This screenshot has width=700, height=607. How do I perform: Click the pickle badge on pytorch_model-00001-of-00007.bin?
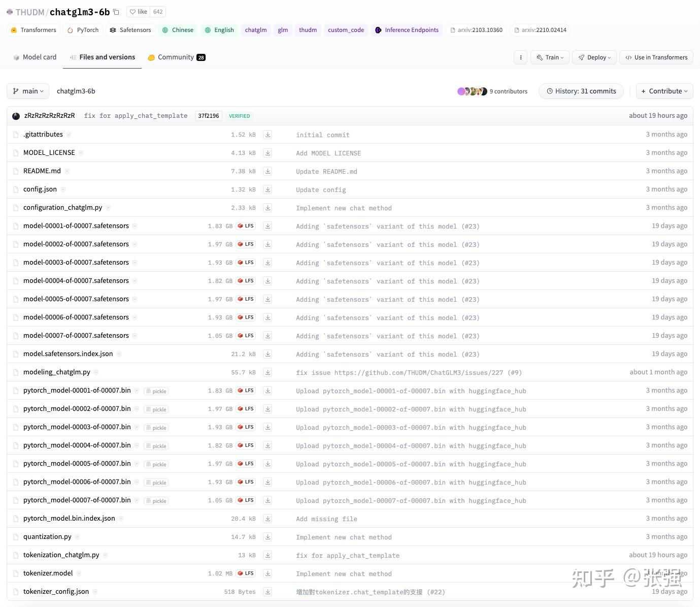pos(156,391)
